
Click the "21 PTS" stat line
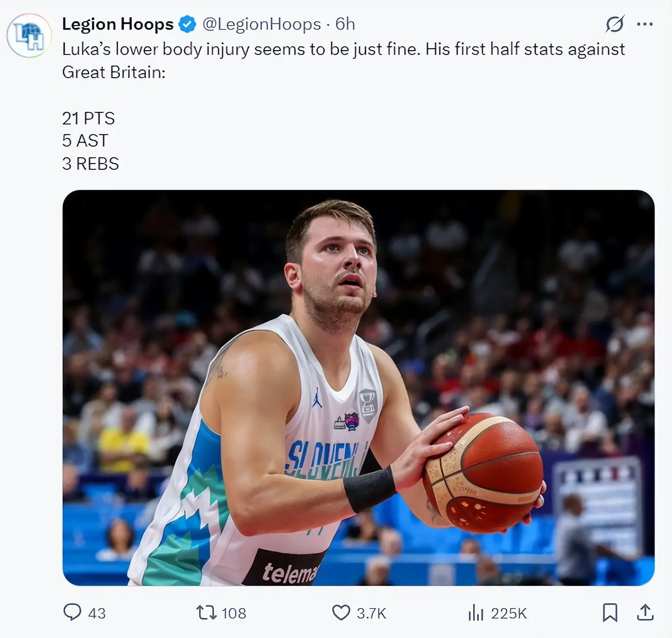88,118
